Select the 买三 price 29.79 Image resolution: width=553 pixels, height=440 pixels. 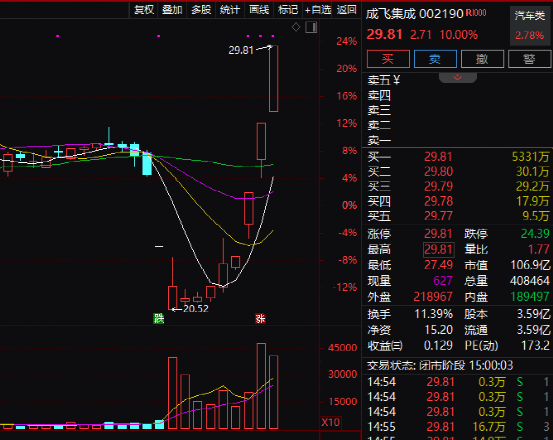pos(438,186)
